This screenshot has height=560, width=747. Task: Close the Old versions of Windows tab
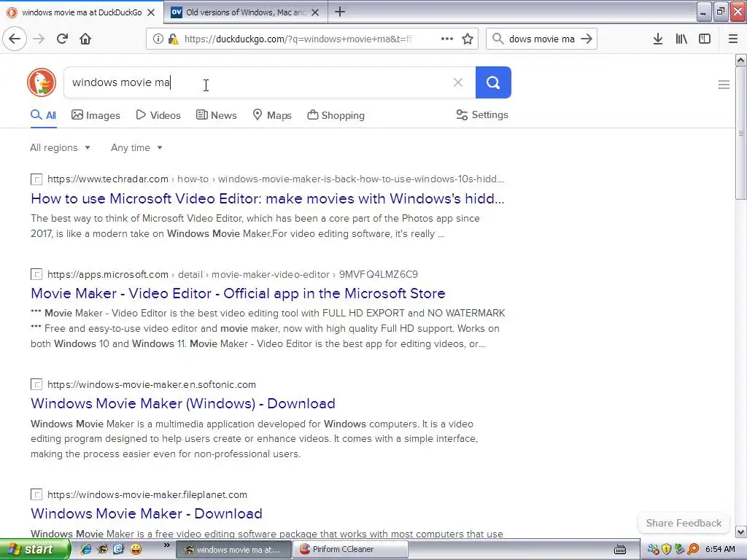click(315, 12)
